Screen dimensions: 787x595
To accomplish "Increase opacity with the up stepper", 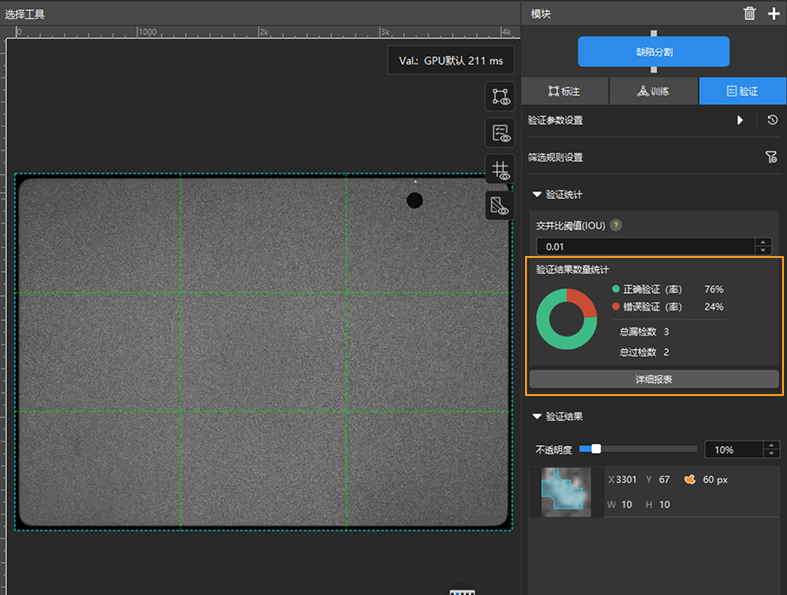I will pyautogui.click(x=771, y=445).
